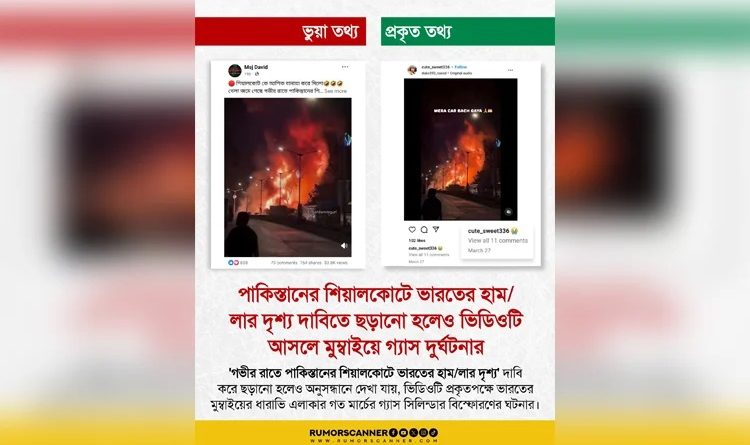Screen dimensions: 750x445
Task: Tap the heart like icon on Instagram post
Action: [412, 230]
